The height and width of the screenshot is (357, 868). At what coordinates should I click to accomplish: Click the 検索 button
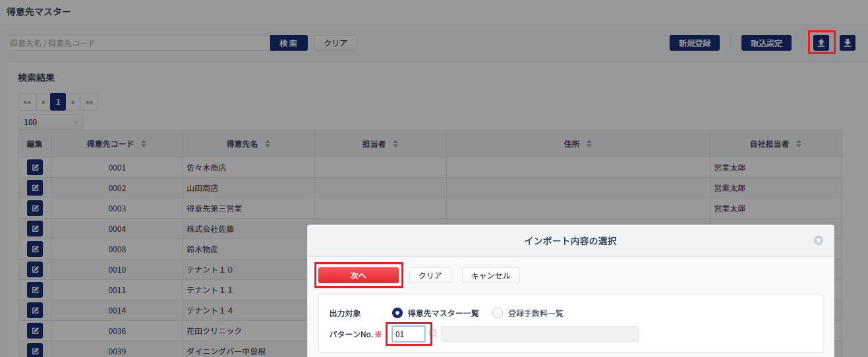289,43
